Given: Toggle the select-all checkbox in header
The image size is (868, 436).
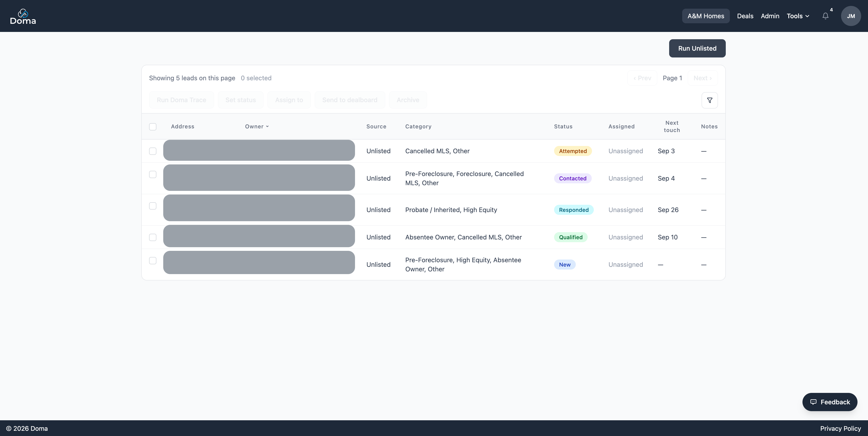Looking at the screenshot, I should (153, 127).
